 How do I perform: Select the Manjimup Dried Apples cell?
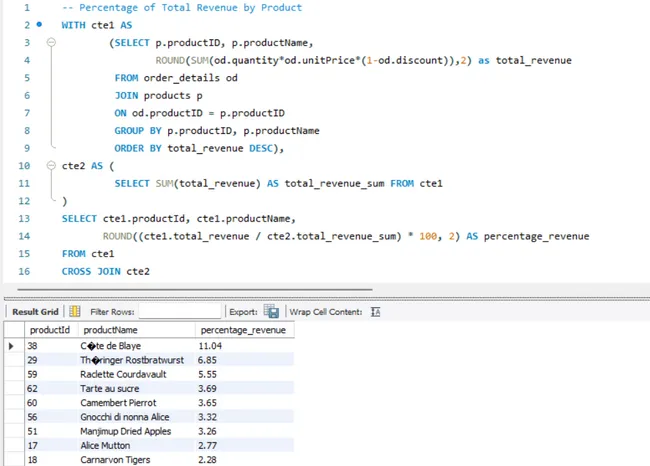[137, 431]
